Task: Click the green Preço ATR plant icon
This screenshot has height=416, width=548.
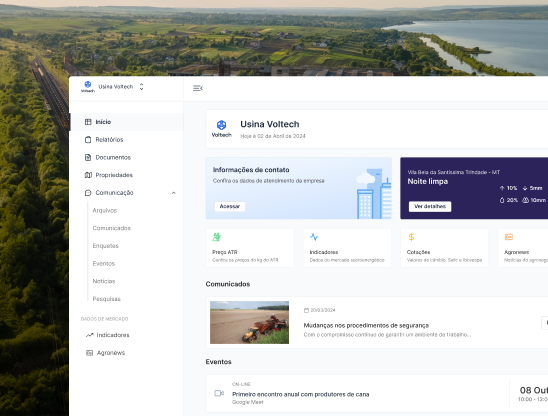Action: click(216, 237)
